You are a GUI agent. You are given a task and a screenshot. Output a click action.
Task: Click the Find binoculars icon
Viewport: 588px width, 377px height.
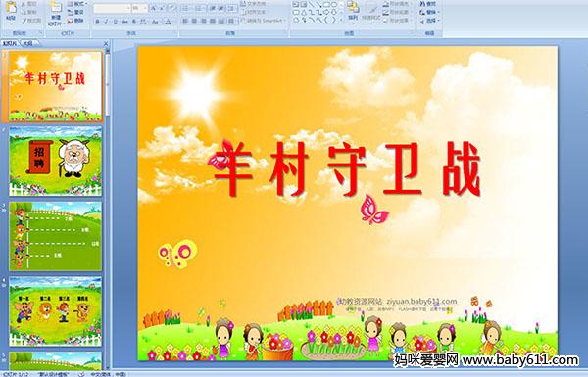click(428, 4)
